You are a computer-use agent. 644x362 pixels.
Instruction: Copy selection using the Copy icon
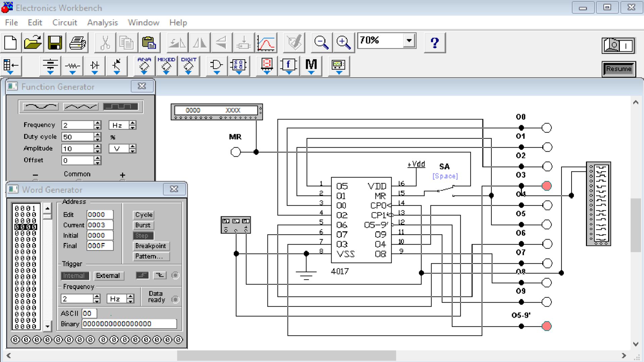pos(127,43)
